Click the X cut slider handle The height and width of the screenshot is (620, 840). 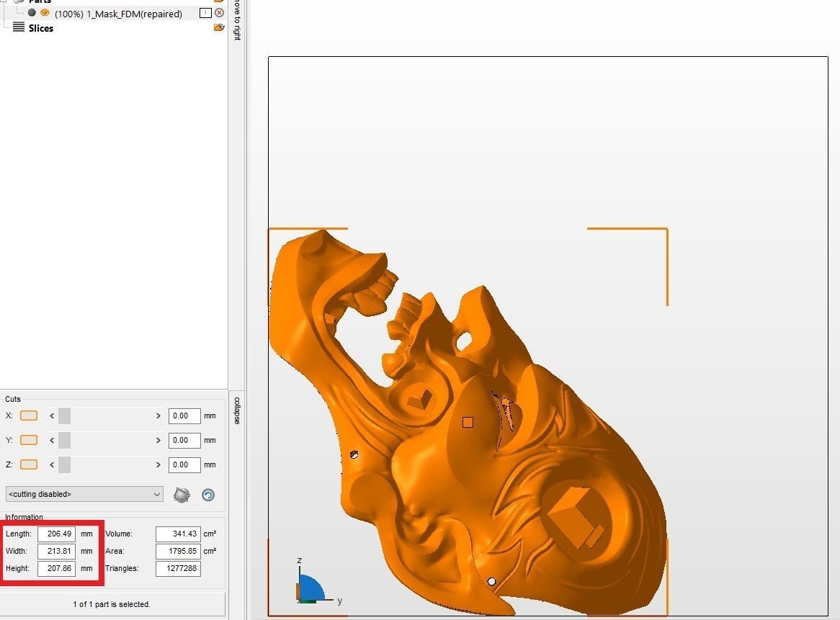click(64, 415)
